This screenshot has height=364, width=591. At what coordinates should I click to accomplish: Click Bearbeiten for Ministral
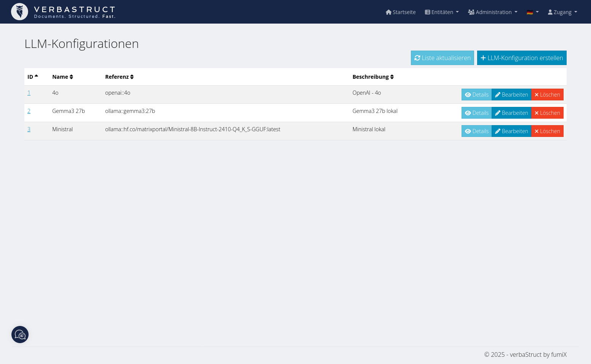click(x=511, y=131)
